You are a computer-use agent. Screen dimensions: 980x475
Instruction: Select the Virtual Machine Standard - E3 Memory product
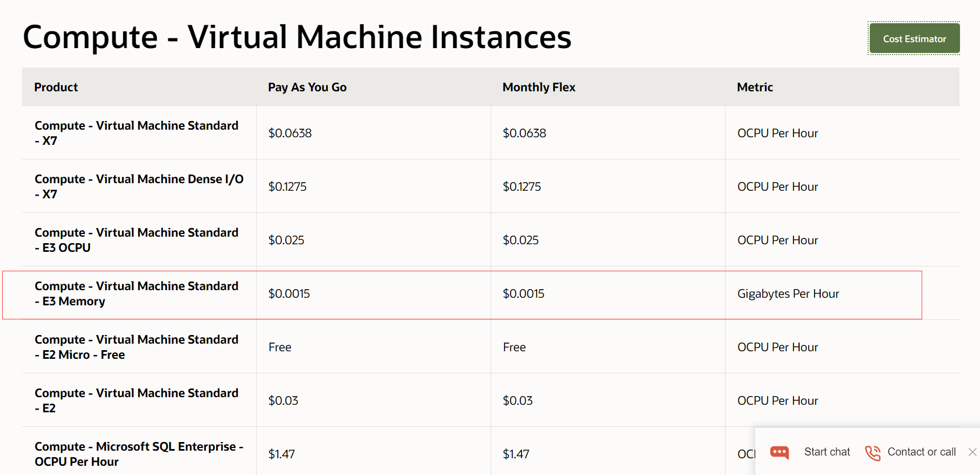click(136, 293)
